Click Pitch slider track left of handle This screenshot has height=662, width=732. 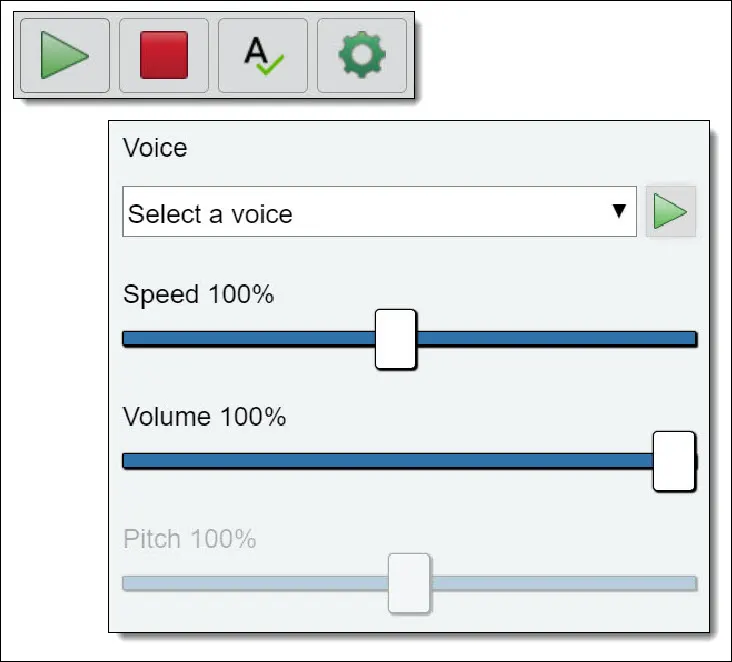coord(255,583)
